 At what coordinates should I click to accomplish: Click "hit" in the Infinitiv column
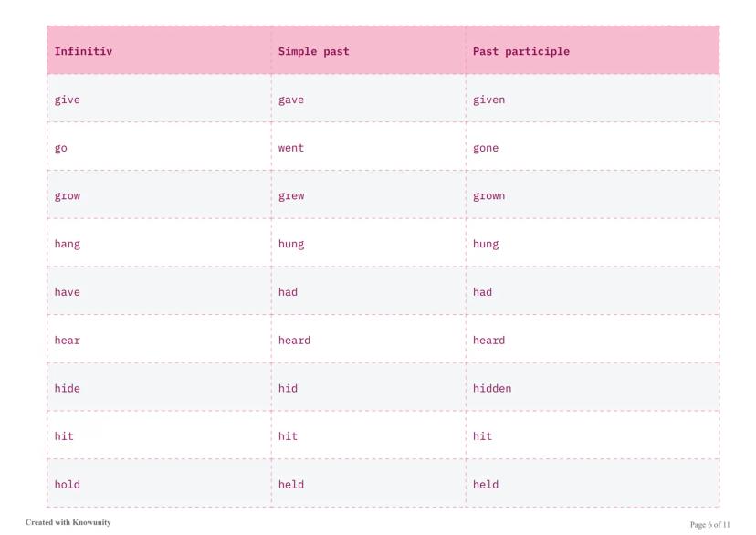point(64,436)
